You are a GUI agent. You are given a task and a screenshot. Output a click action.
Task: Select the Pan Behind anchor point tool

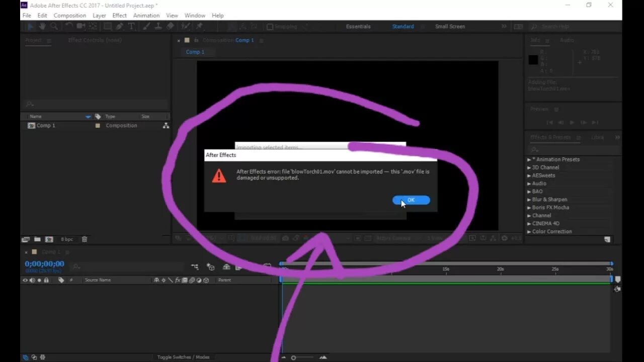(x=93, y=27)
